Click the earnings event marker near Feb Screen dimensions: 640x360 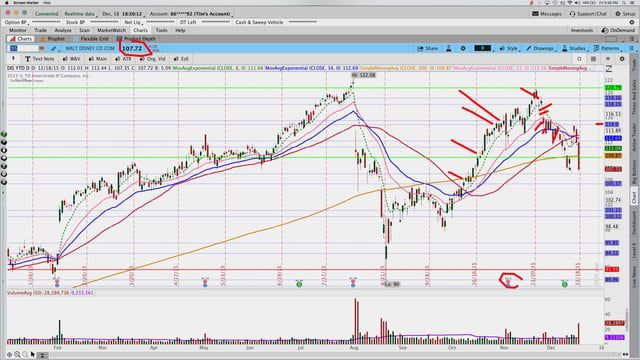click(57, 282)
